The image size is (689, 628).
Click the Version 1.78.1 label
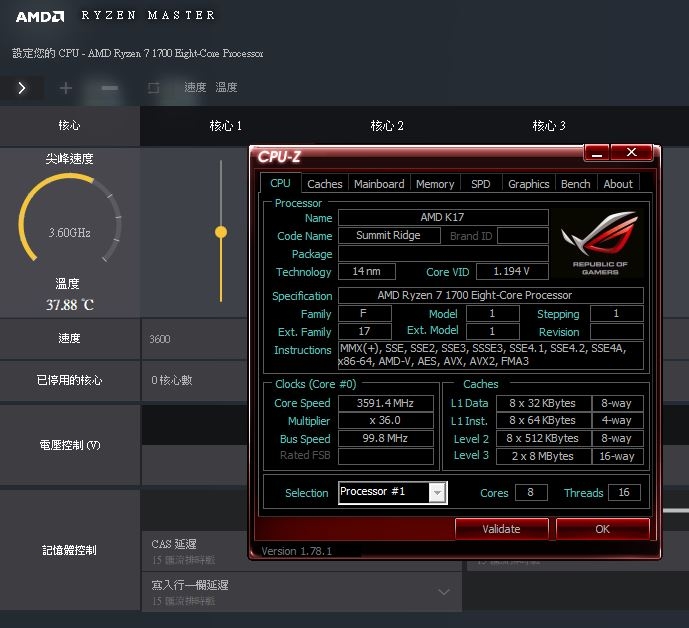pyautogui.click(x=297, y=551)
